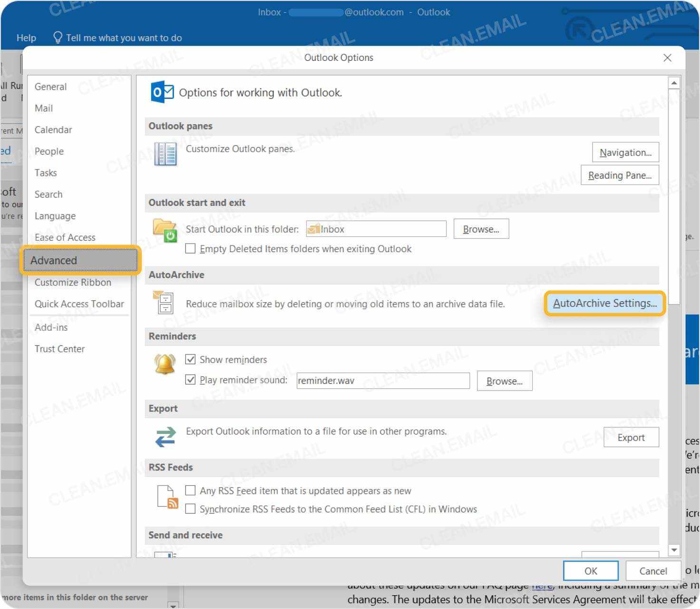Viewport: 700px width, 609px height.
Task: Confirm changes with the OK button
Action: 590,571
